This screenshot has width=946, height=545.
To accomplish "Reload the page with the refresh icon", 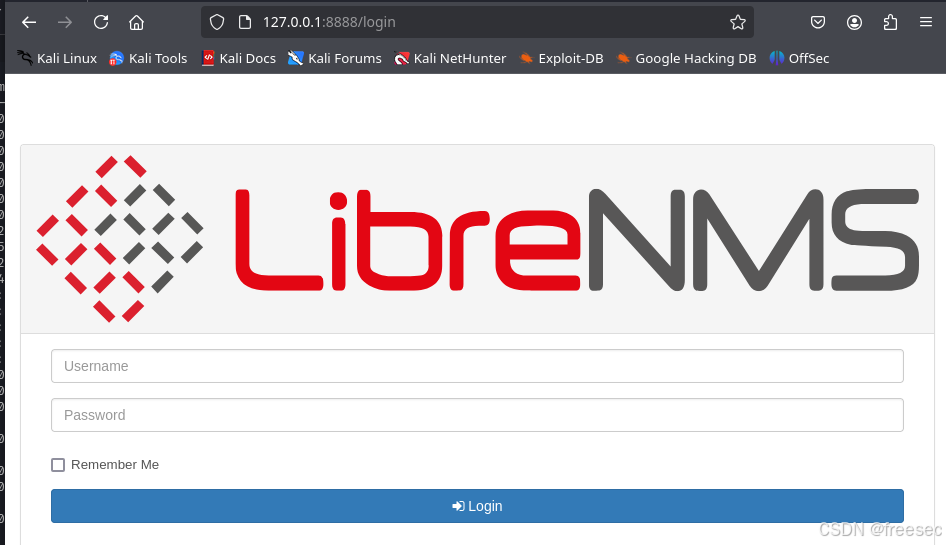I will 101,22.
